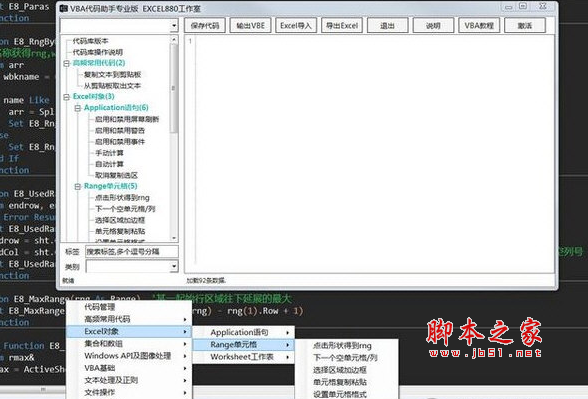Open the Range单元格 submenu entry

pyautogui.click(x=243, y=345)
